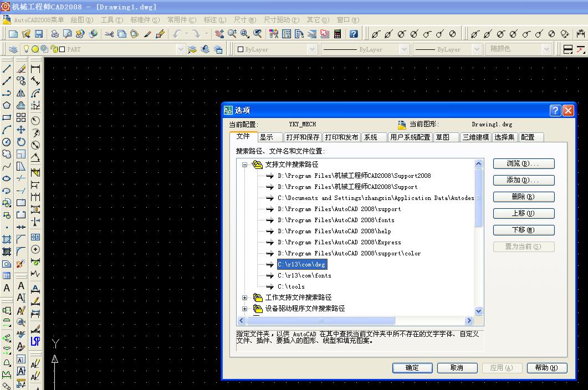Viewport: 588px width, 390px height.
Task: Open the QuickCalc calculator icon
Action: pos(338,34)
